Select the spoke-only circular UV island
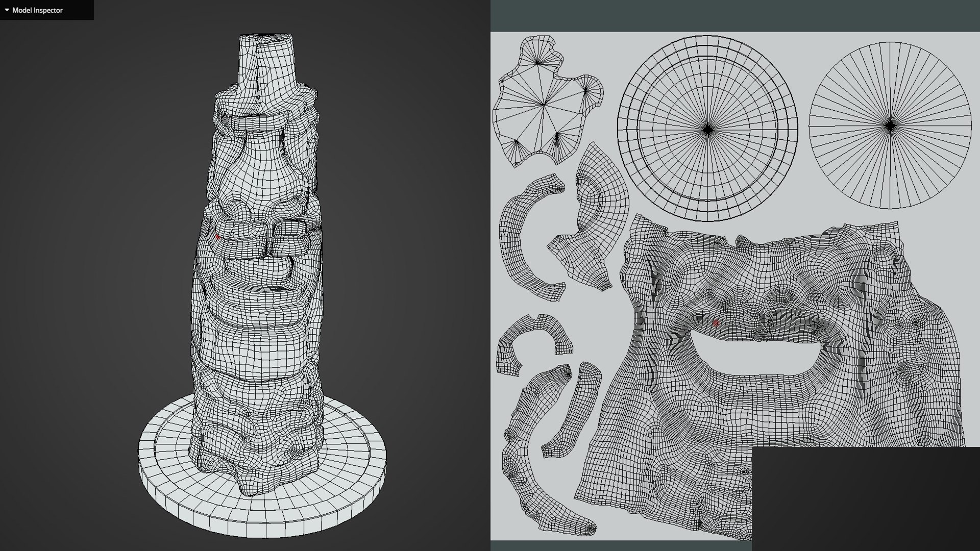 point(890,126)
